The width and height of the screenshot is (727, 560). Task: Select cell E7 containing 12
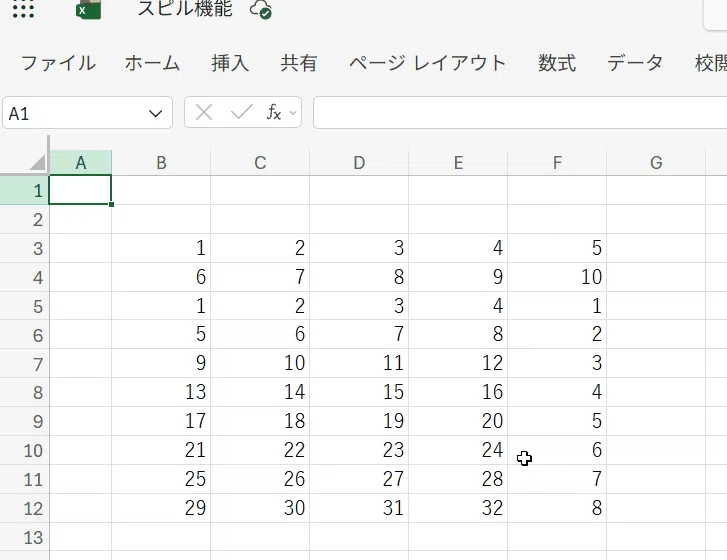pos(458,363)
